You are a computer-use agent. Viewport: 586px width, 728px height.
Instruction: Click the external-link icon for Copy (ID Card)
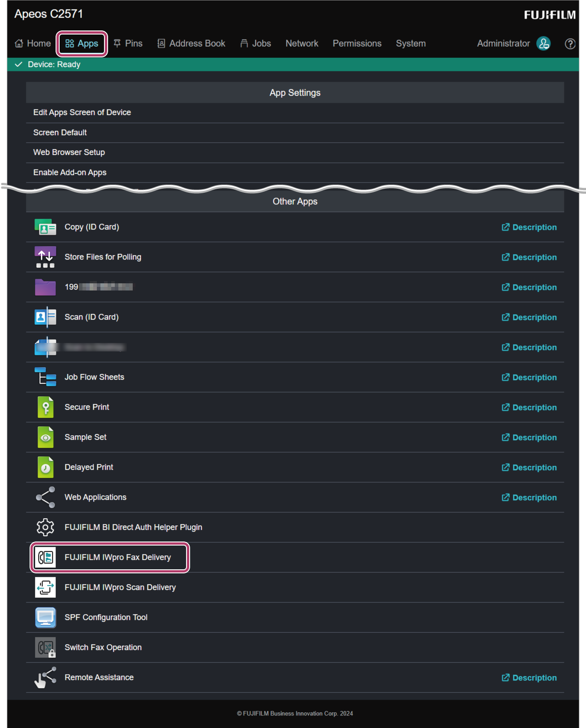(505, 227)
